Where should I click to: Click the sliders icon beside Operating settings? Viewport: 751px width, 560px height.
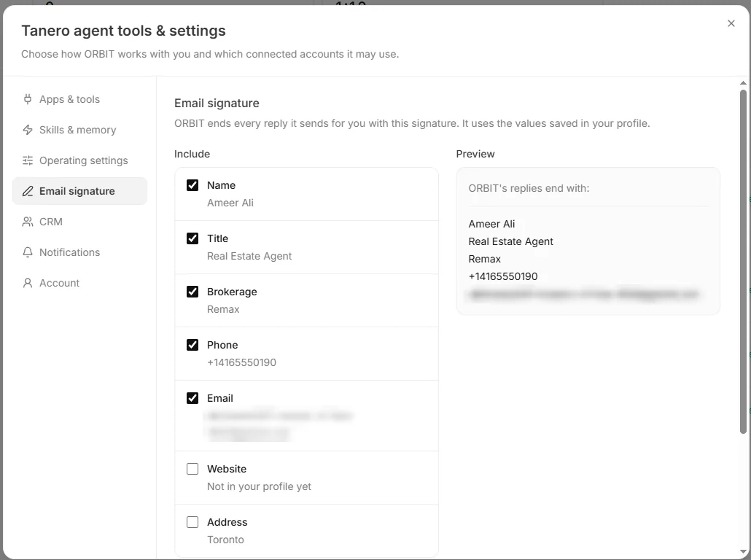pyautogui.click(x=28, y=160)
